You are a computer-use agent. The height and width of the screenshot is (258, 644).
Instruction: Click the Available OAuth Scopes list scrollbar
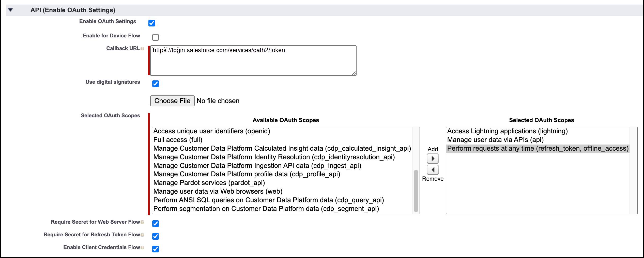point(416,190)
